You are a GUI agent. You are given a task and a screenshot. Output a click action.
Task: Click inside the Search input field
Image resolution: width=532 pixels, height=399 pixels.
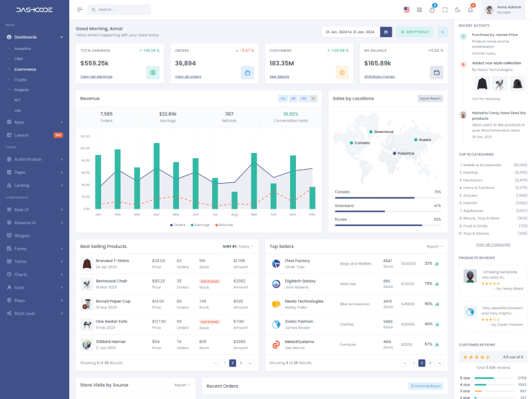[122, 10]
